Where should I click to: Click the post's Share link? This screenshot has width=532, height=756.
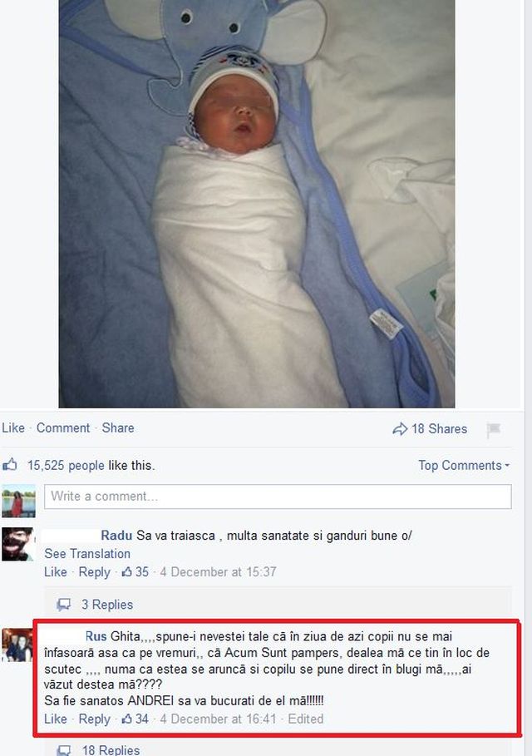118,427
